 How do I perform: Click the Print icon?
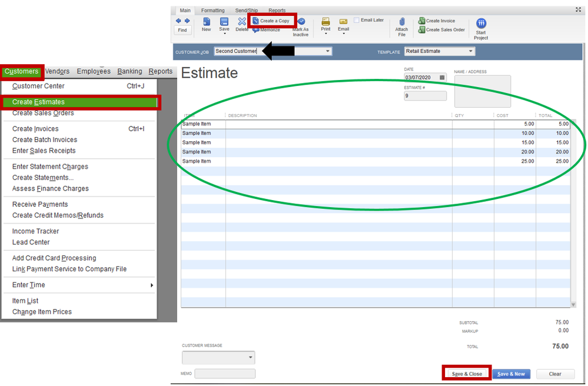point(325,21)
